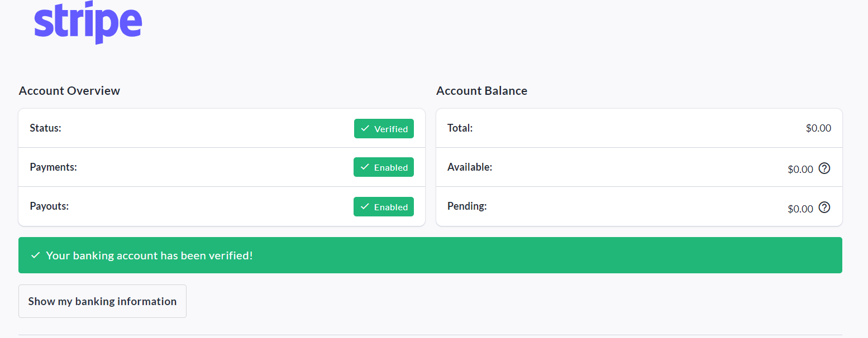Click the Available label
The image size is (868, 338).
tap(470, 167)
